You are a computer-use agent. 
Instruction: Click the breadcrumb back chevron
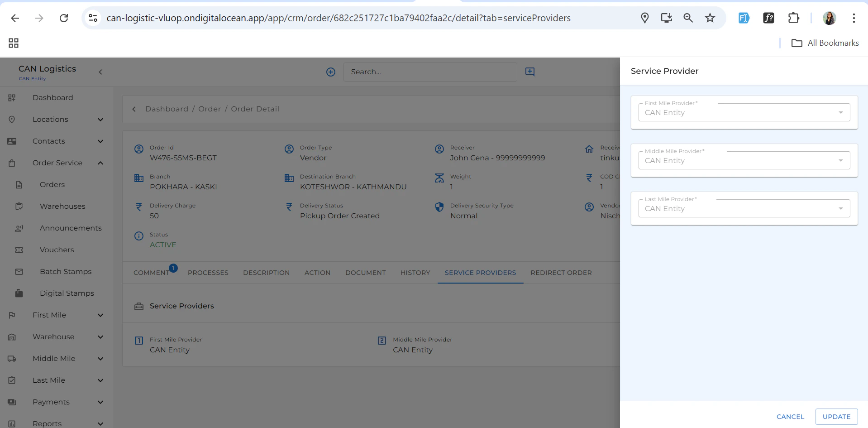(134, 109)
